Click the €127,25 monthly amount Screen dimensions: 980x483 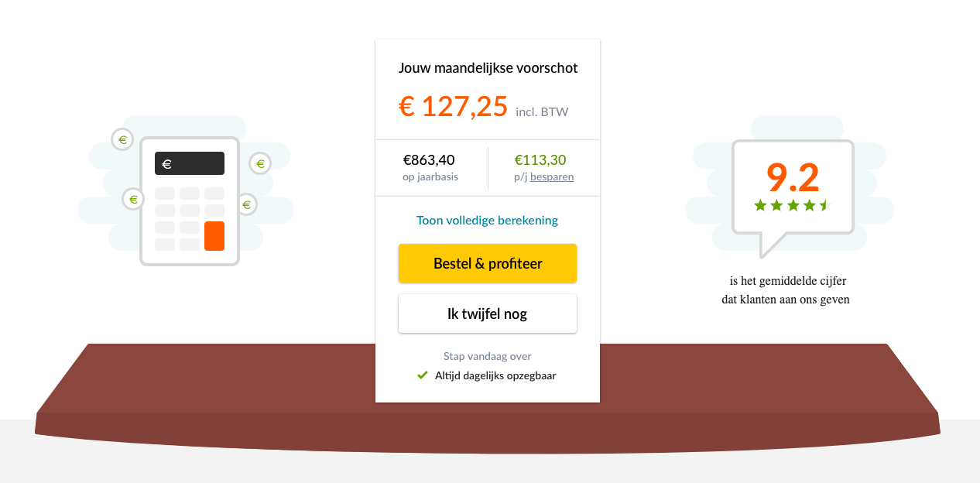454,106
